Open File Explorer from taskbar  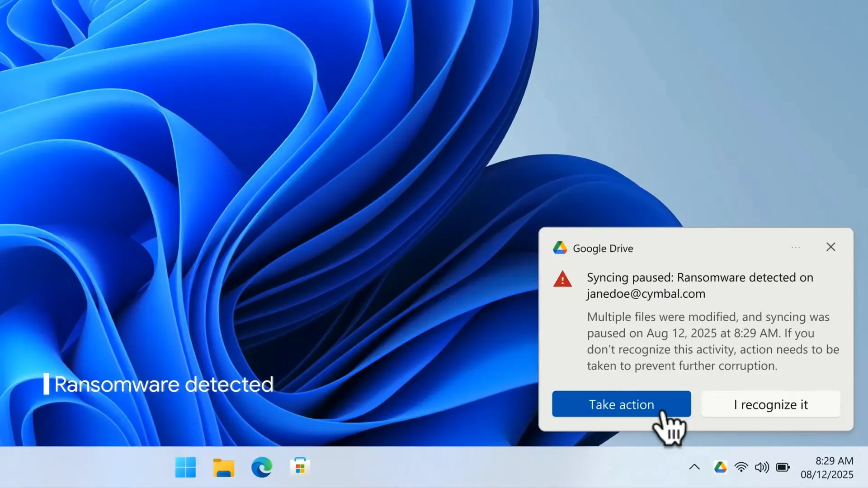click(223, 467)
